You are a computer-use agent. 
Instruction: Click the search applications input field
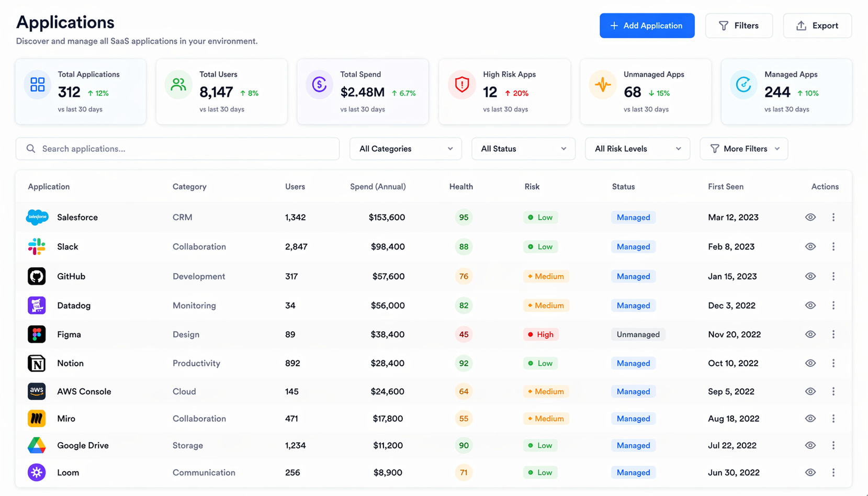178,149
